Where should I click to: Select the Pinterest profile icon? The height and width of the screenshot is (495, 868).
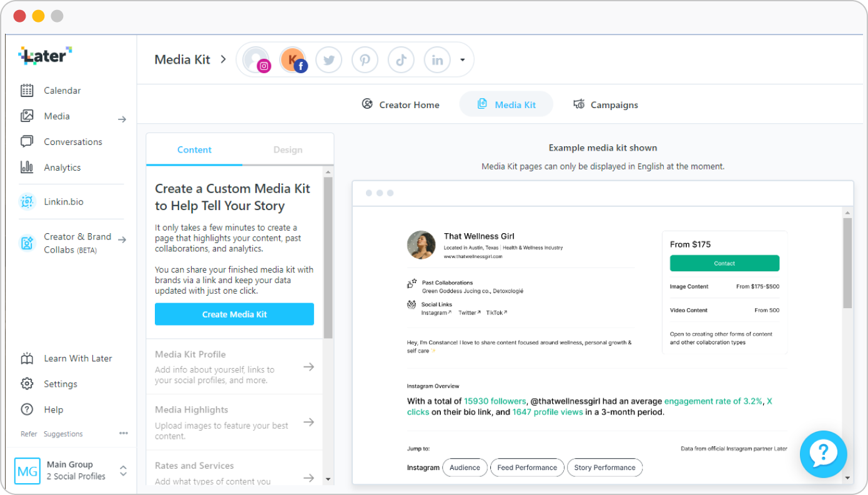point(365,60)
